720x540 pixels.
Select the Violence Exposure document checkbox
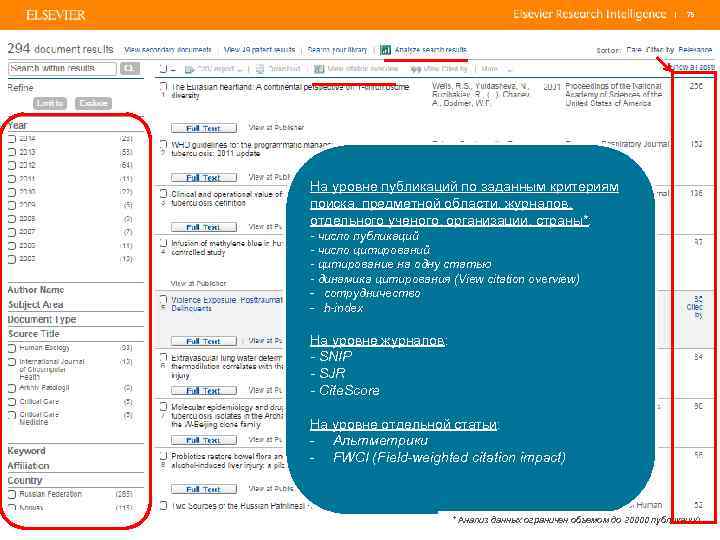coord(163,300)
